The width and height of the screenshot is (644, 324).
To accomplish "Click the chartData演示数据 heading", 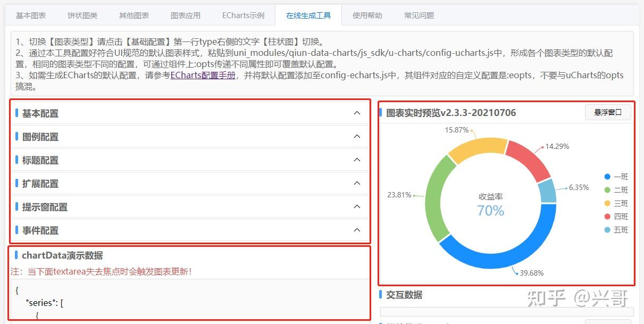I will pyautogui.click(x=62, y=255).
